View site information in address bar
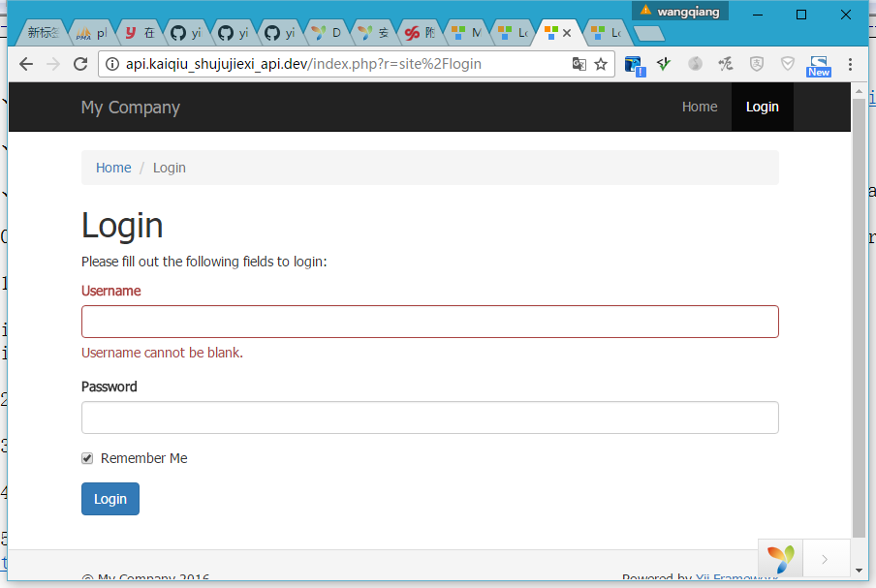 (112, 64)
